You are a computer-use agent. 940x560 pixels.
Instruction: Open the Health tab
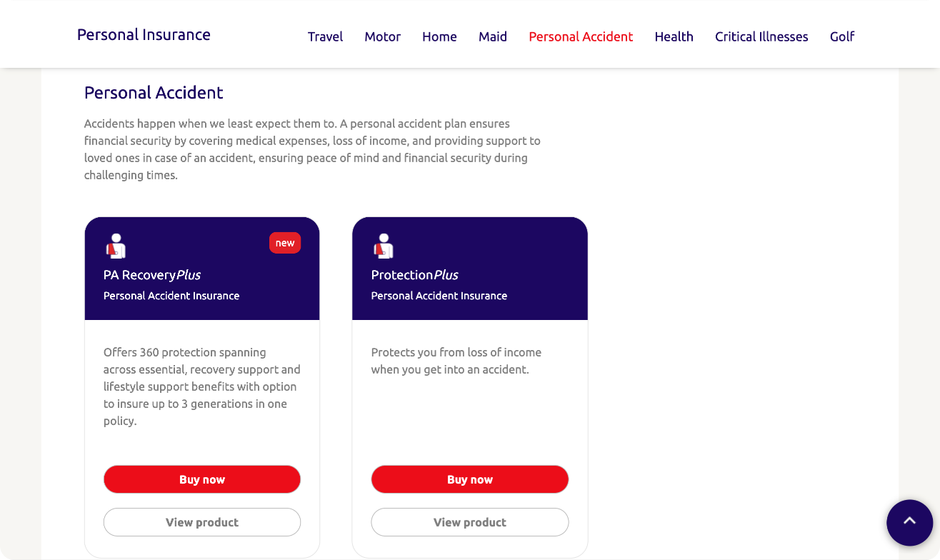tap(674, 36)
